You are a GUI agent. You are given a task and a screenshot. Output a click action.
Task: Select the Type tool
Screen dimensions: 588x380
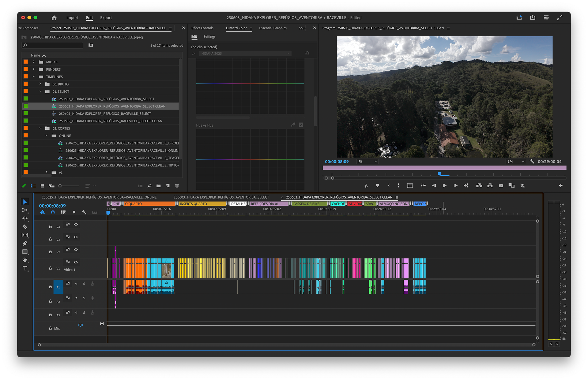pyautogui.click(x=25, y=268)
